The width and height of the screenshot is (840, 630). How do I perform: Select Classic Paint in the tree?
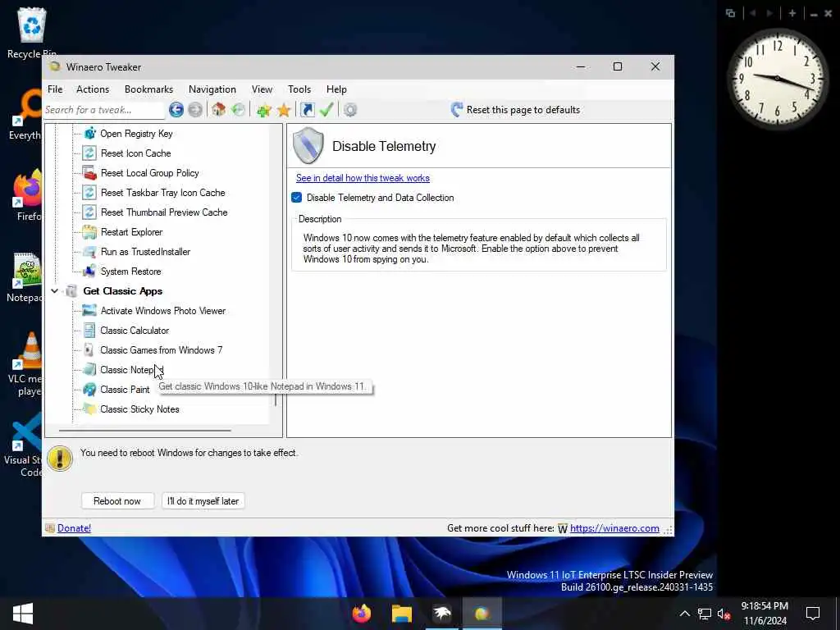125,390
